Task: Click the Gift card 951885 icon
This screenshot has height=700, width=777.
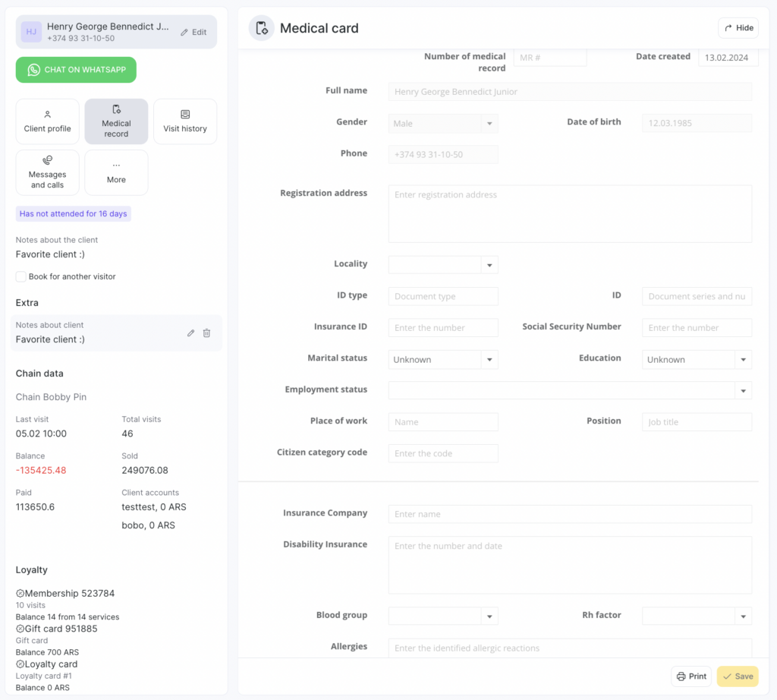Action: click(20, 629)
